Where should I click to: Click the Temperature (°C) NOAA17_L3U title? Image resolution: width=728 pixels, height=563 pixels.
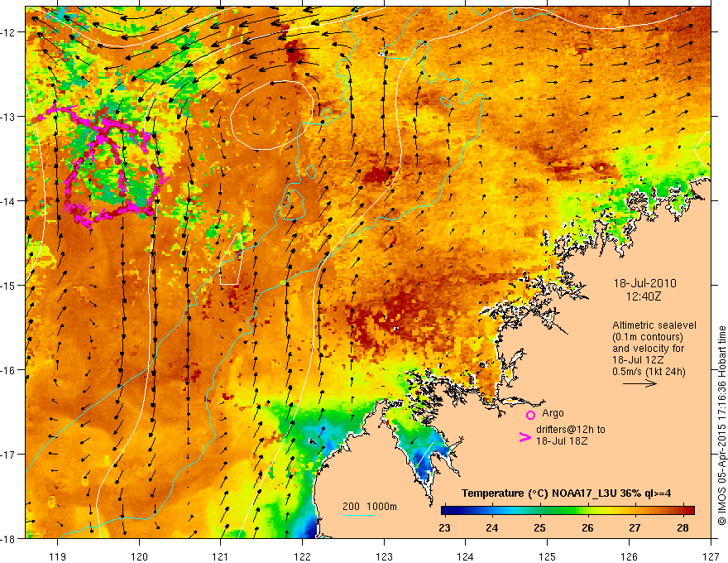tap(566, 493)
